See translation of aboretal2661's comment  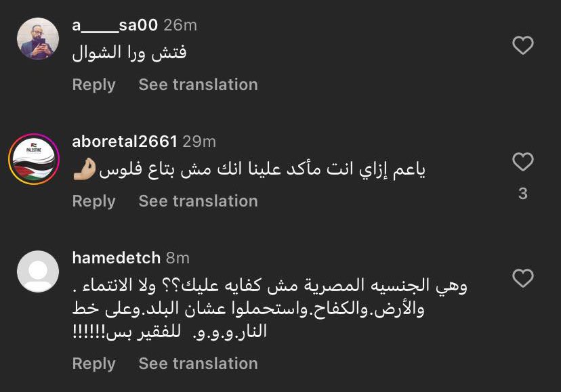coord(198,201)
